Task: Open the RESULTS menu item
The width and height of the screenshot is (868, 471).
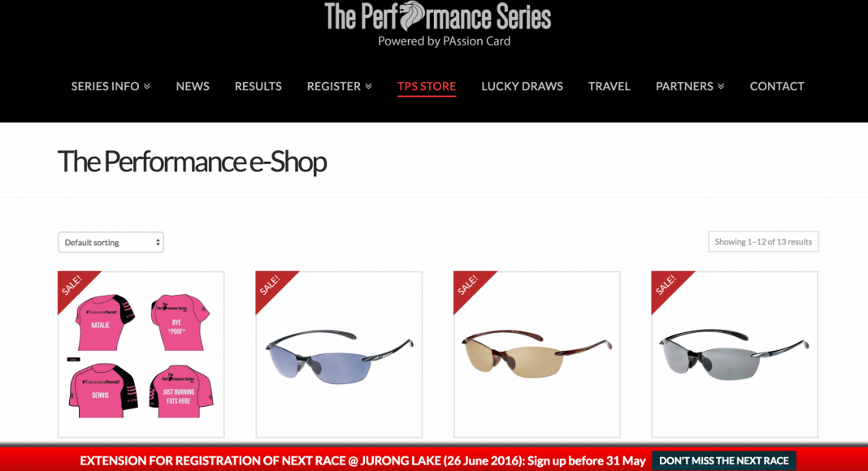Action: point(258,86)
